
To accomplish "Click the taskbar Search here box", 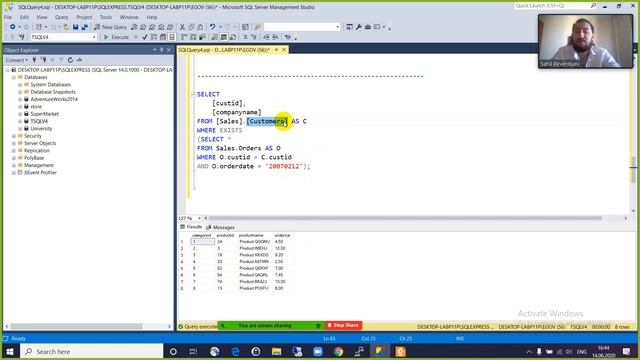I will pyautogui.click(x=91, y=351).
